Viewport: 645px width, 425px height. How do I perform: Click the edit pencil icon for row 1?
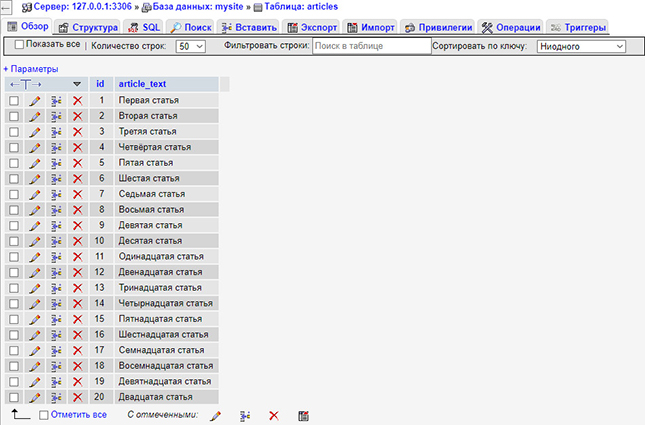pos(34,101)
